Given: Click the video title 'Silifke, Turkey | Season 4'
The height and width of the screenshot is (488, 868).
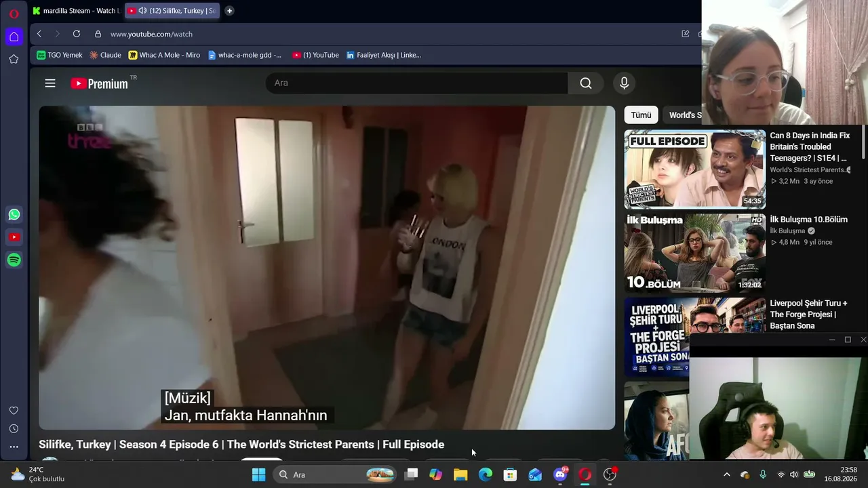Looking at the screenshot, I should click(x=241, y=445).
